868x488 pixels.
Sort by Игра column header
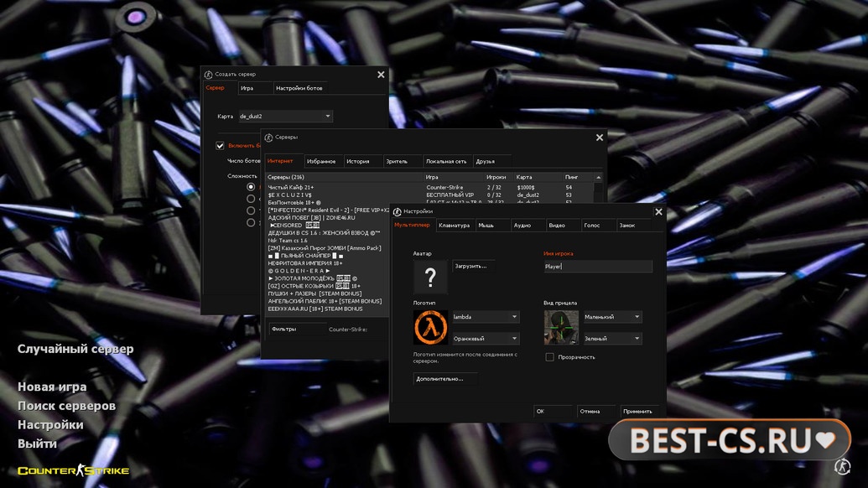tap(454, 177)
